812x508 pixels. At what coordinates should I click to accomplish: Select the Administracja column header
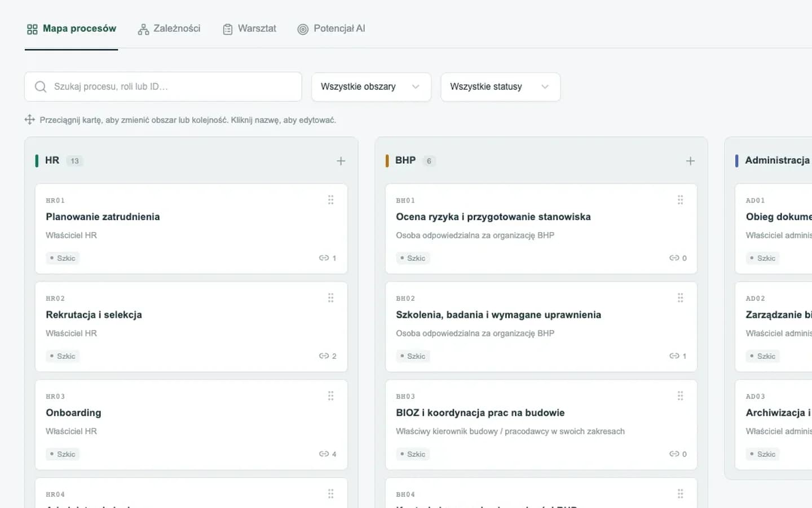click(x=777, y=160)
